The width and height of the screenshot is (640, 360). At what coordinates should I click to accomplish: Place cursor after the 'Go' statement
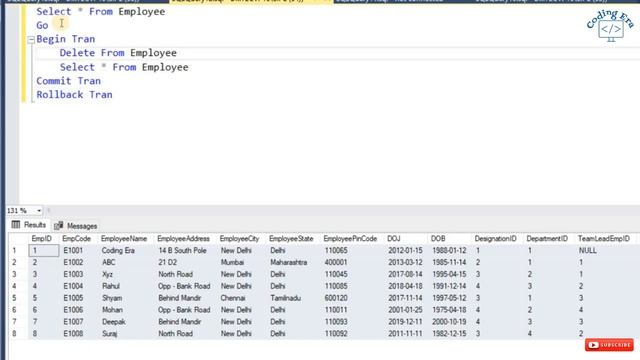coord(50,25)
